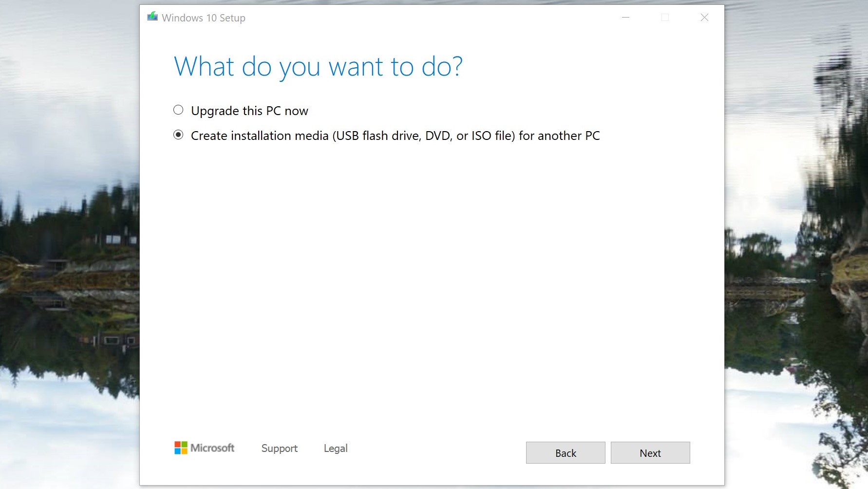Viewport: 868px width, 489px height.
Task: Click the 'Upgrade this PC now' label
Action: click(x=249, y=111)
